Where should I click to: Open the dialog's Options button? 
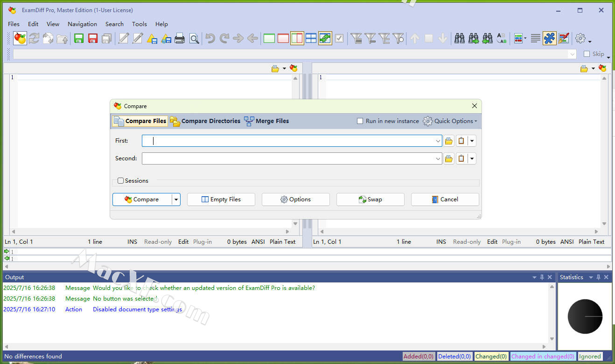(x=296, y=199)
